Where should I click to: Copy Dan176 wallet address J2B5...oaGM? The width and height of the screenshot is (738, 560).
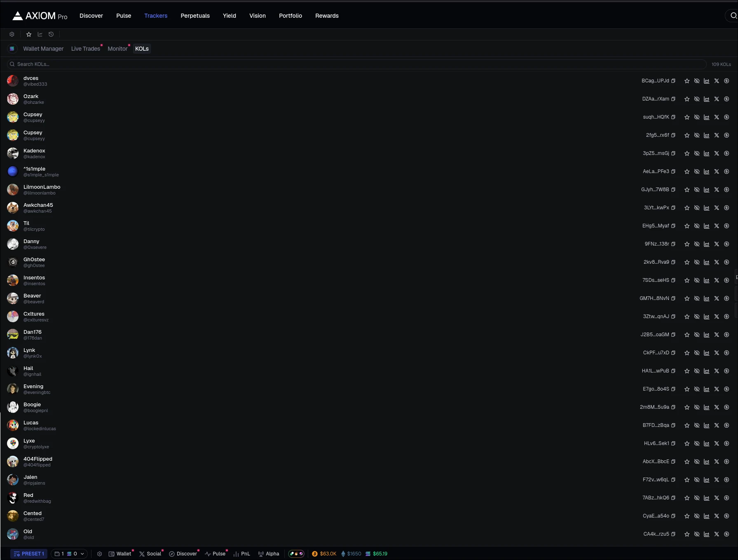673,335
